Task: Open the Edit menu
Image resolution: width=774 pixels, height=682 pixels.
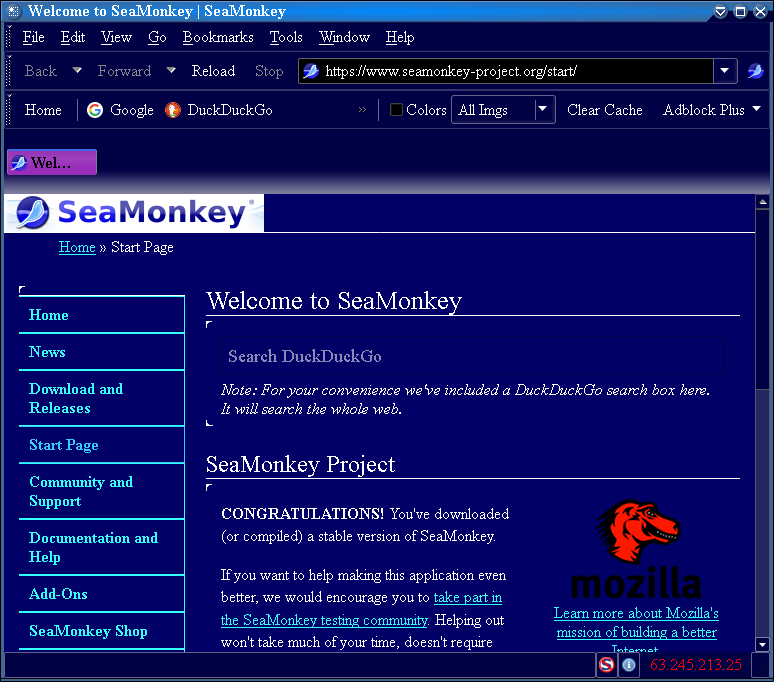Action: (73, 38)
